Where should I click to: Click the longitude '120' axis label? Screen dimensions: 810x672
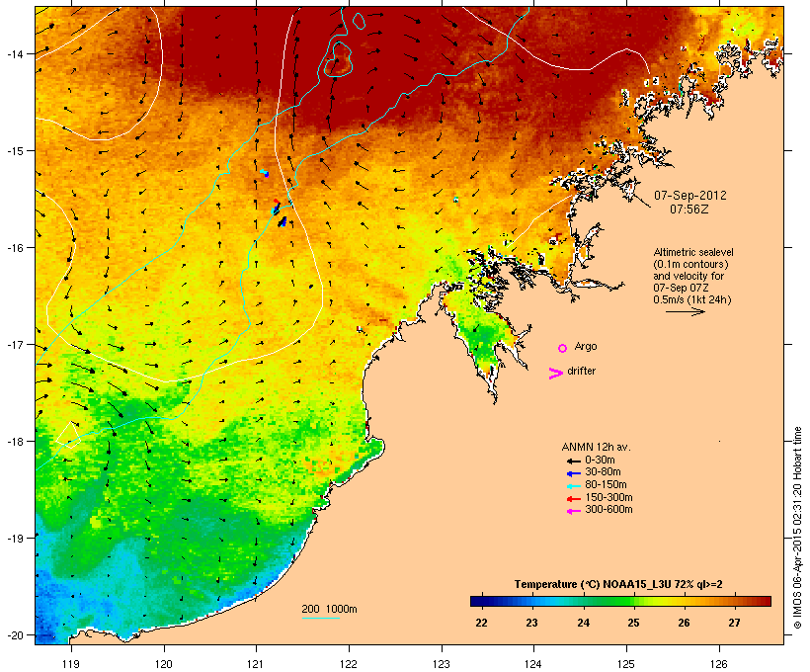click(164, 664)
